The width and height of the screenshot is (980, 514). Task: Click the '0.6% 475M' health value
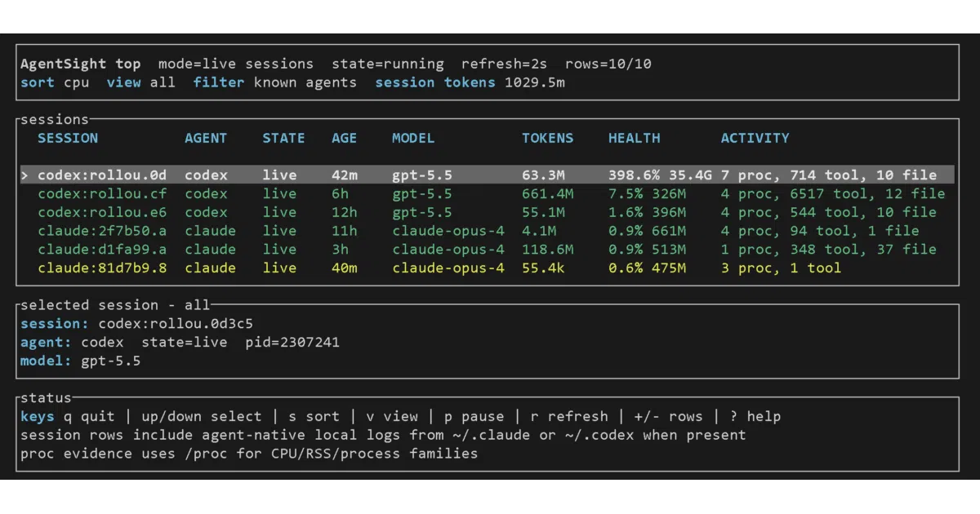click(x=648, y=268)
